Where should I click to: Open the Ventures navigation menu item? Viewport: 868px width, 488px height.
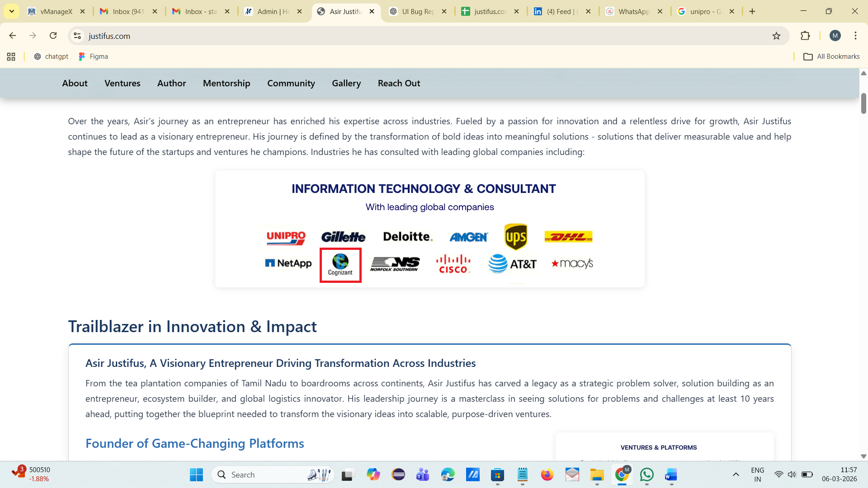tap(122, 83)
